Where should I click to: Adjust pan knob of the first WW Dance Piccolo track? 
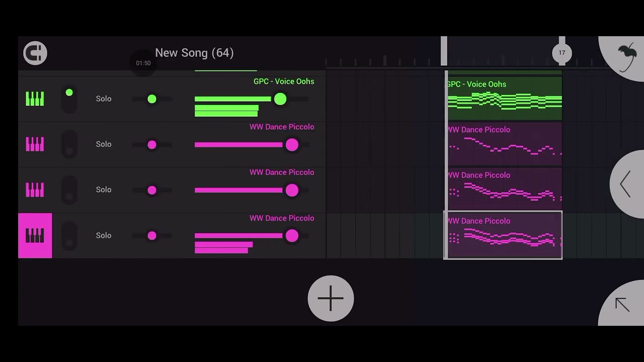point(152,145)
